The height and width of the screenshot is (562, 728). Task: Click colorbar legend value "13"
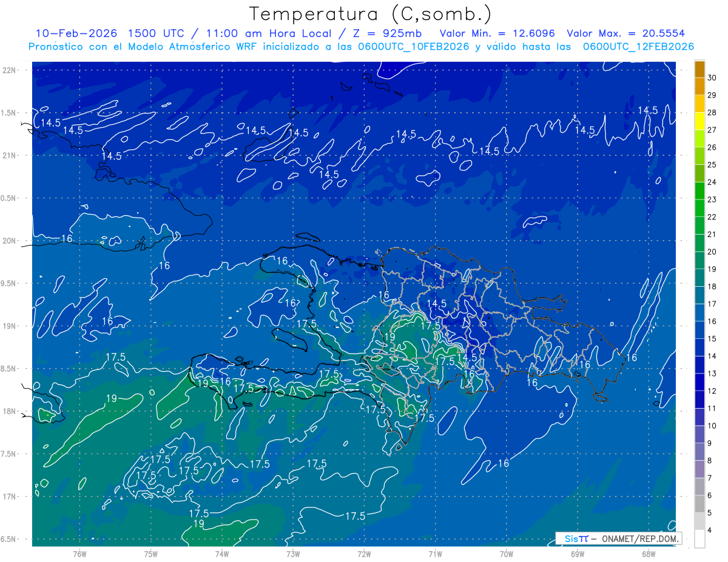pos(712,373)
